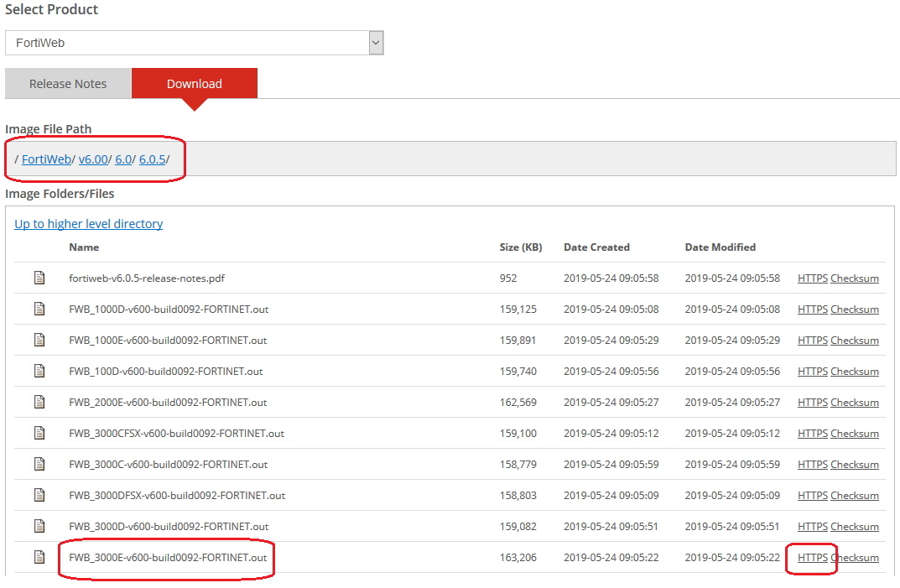Screen dimensions: 900x588
Task: Click the FortiWeb product combo box
Action: pos(194,43)
